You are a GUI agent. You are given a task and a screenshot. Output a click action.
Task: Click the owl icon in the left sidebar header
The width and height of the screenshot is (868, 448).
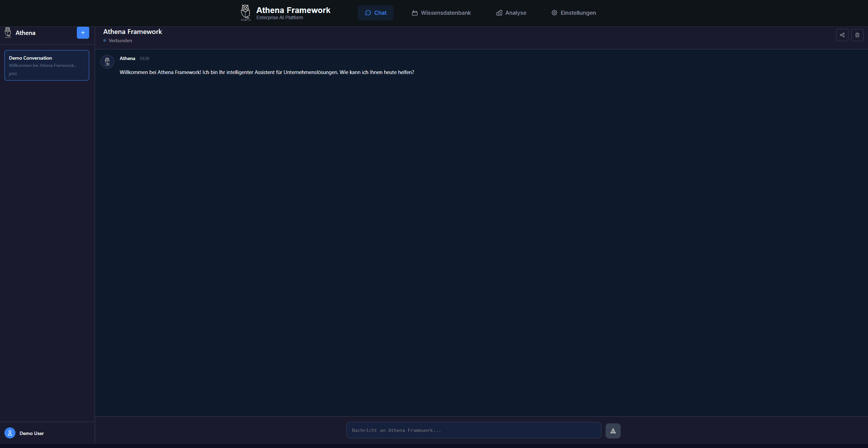(8, 33)
